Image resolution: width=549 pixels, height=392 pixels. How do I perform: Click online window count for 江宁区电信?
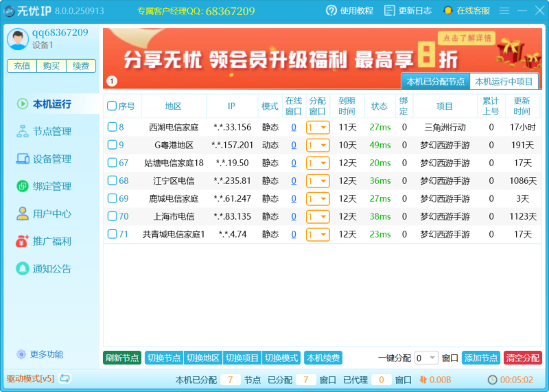[x=294, y=181]
